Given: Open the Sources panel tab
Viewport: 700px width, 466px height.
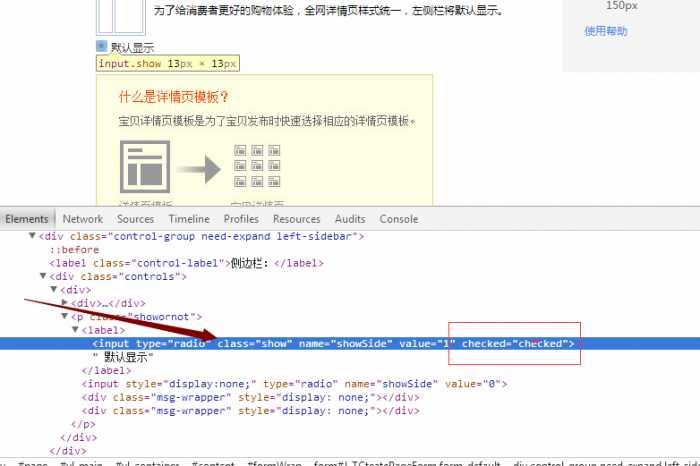Looking at the screenshot, I should (x=135, y=219).
